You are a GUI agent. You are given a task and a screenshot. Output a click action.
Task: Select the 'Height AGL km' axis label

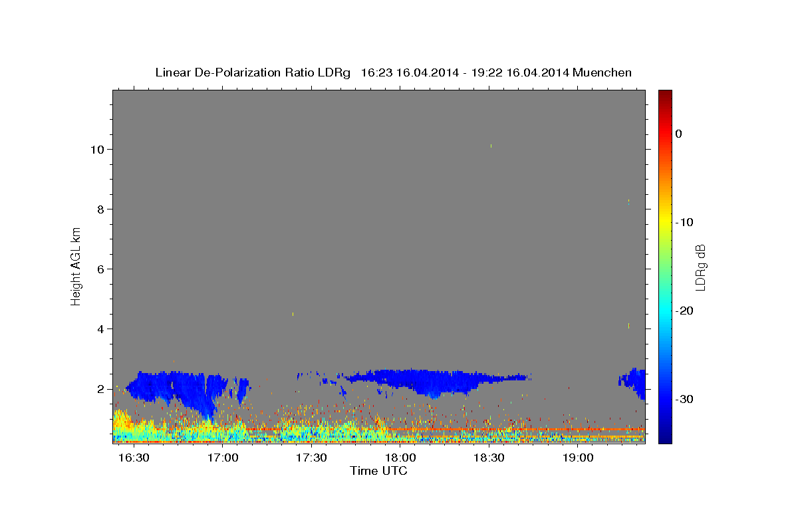point(76,266)
